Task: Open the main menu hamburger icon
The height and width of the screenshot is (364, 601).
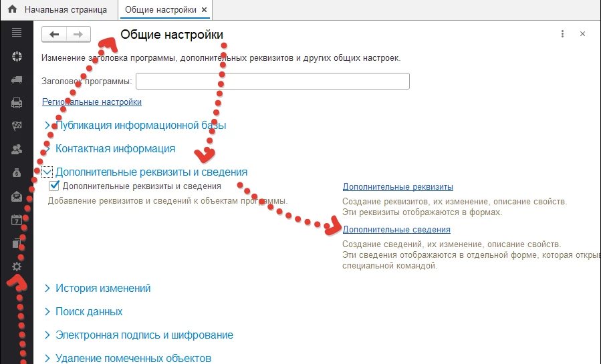Action: (x=17, y=33)
